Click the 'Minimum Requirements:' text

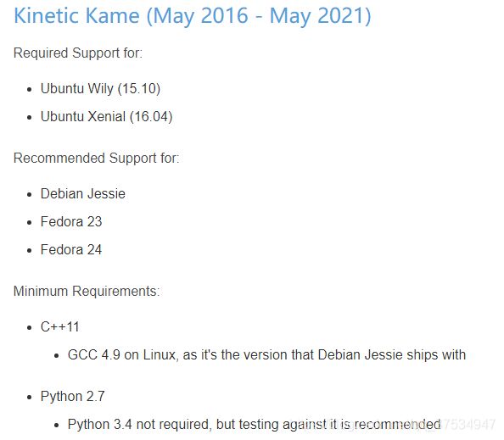(87, 292)
